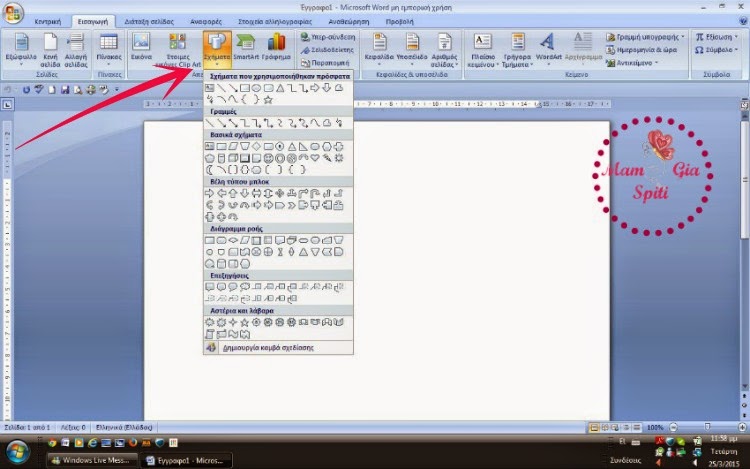Add a bookmark with Σελιδοδείκτης
The image size is (750, 469).
327,50
